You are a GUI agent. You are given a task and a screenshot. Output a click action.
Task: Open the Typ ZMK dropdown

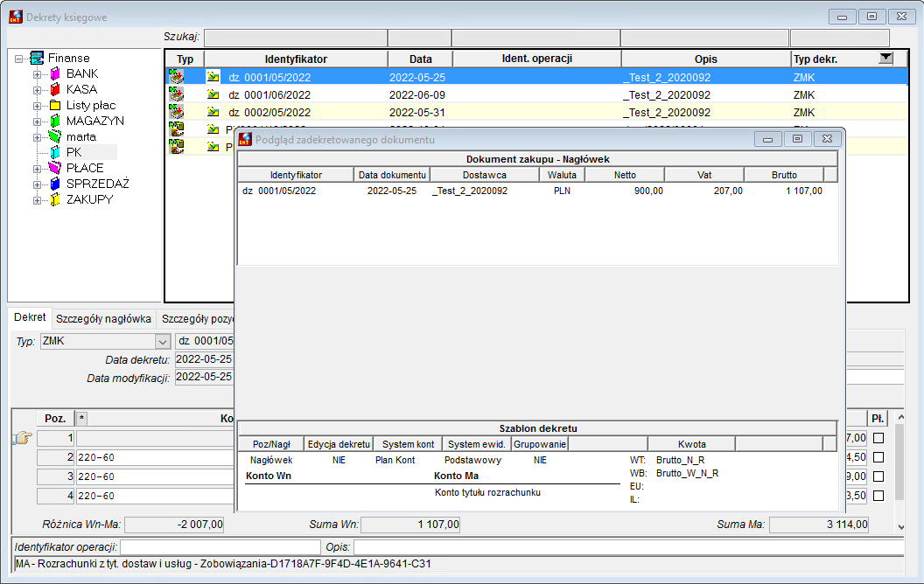[163, 342]
